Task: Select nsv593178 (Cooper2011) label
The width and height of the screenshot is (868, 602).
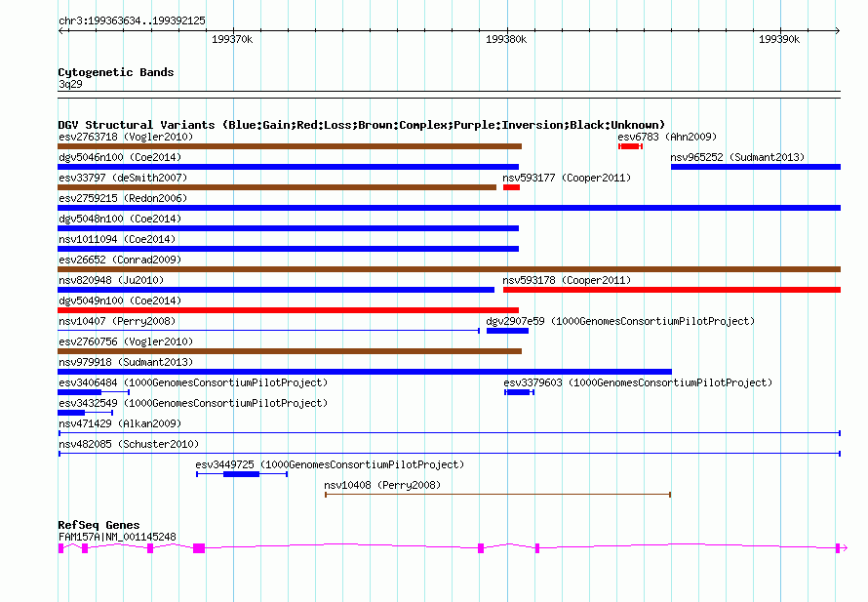Action: [567, 280]
